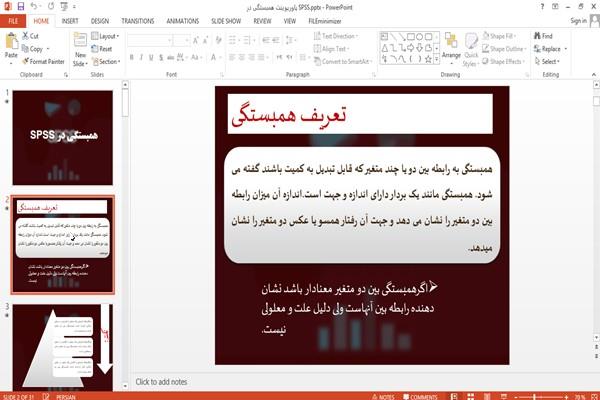Clear all text formatting

(218, 40)
